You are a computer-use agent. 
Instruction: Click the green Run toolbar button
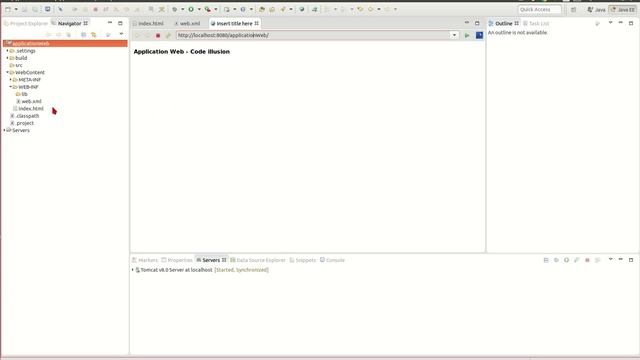tap(191, 9)
